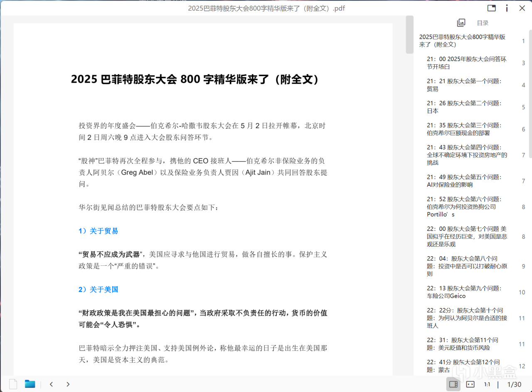The height and width of the screenshot is (392, 532).
Task: Open 第12个问题：蒙古 outline entry
Action: pos(463,366)
